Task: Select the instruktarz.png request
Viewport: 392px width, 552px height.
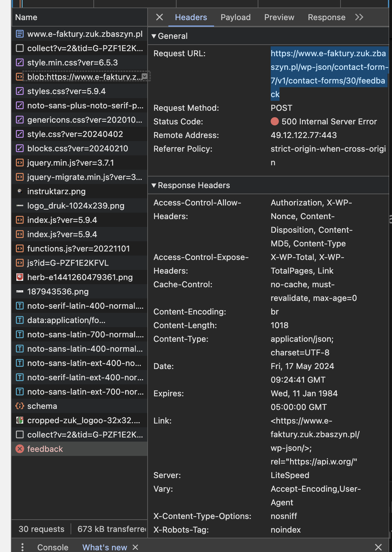Action: click(56, 191)
